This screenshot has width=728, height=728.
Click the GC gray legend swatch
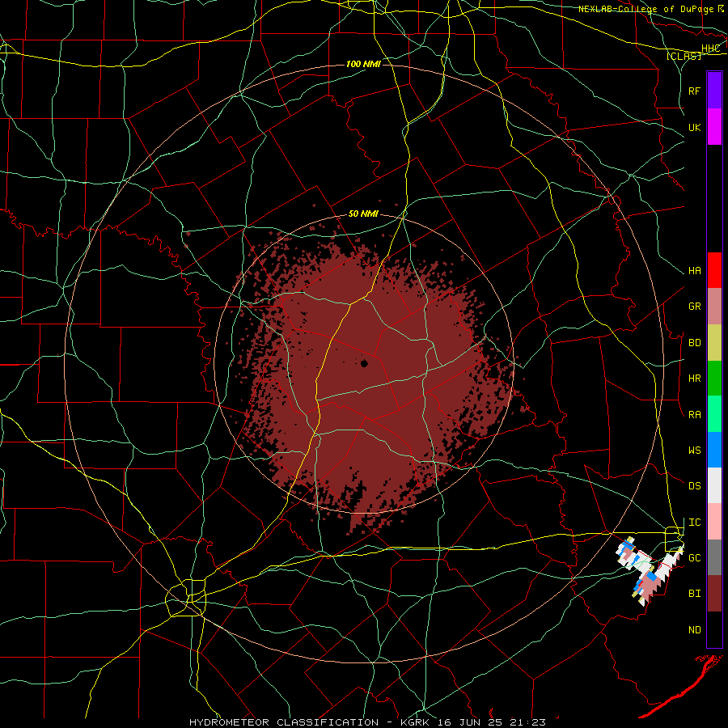click(x=714, y=557)
